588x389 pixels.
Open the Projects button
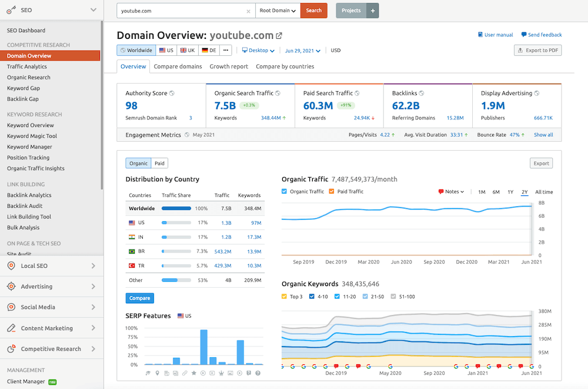click(351, 11)
